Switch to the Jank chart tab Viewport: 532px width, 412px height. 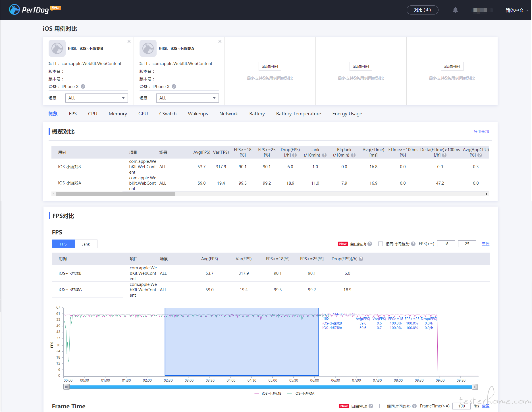click(x=86, y=244)
